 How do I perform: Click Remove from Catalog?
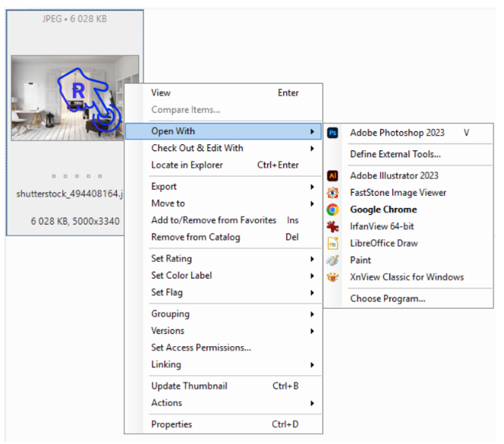pos(195,237)
